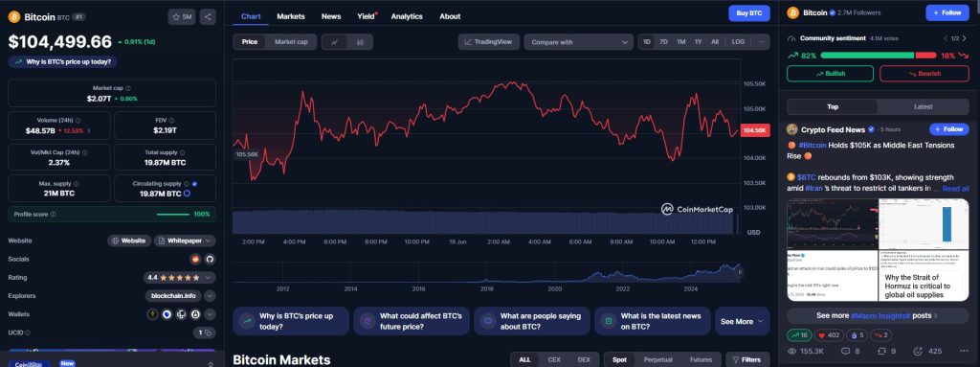Viewport: 980px width, 367px height.
Task: Expand the bottom bar double-chevron
Action: pyautogui.click(x=211, y=364)
